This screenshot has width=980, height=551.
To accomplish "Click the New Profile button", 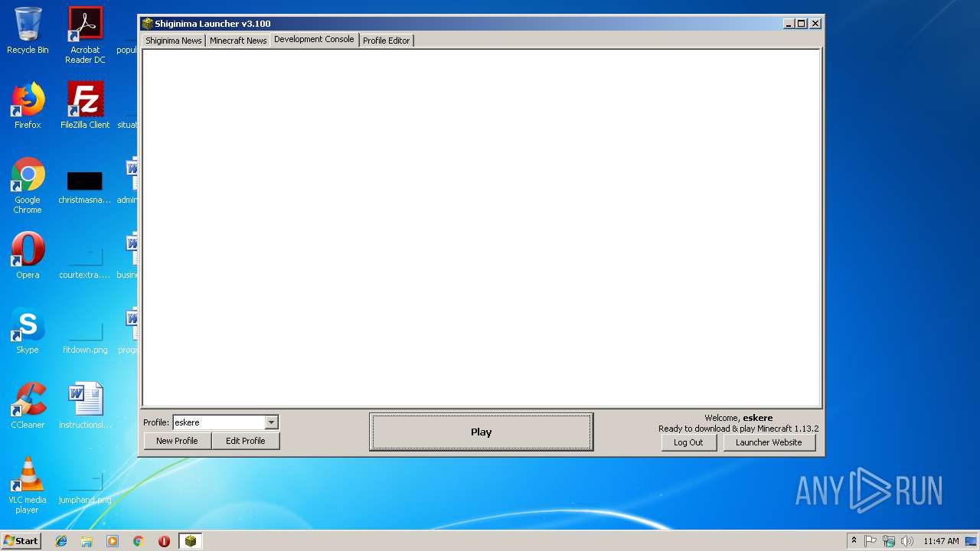I will (x=177, y=441).
